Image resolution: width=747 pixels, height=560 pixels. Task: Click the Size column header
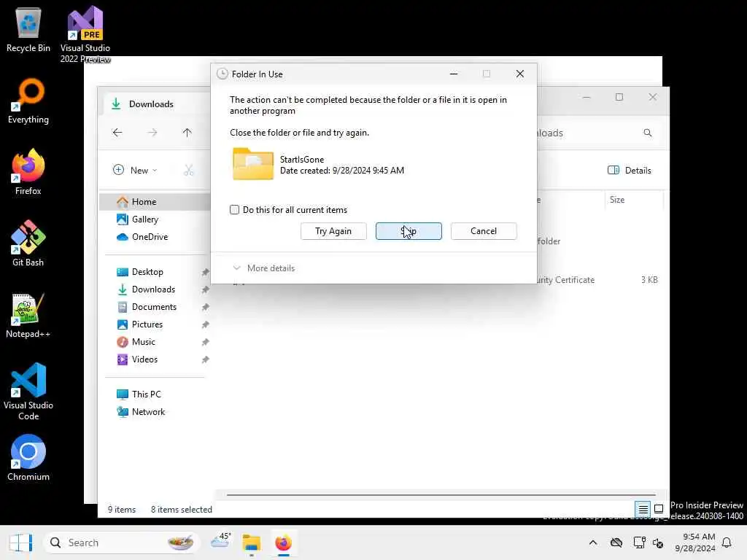(633, 200)
